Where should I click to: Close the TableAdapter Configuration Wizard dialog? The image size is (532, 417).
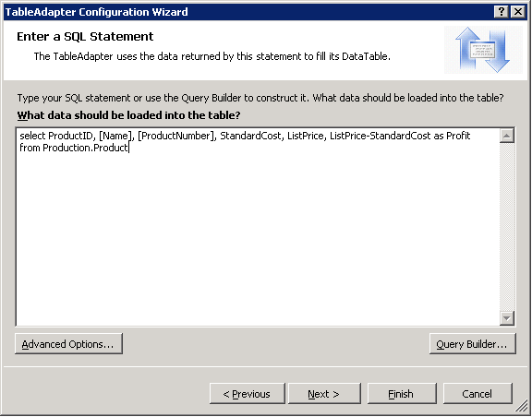coord(518,12)
